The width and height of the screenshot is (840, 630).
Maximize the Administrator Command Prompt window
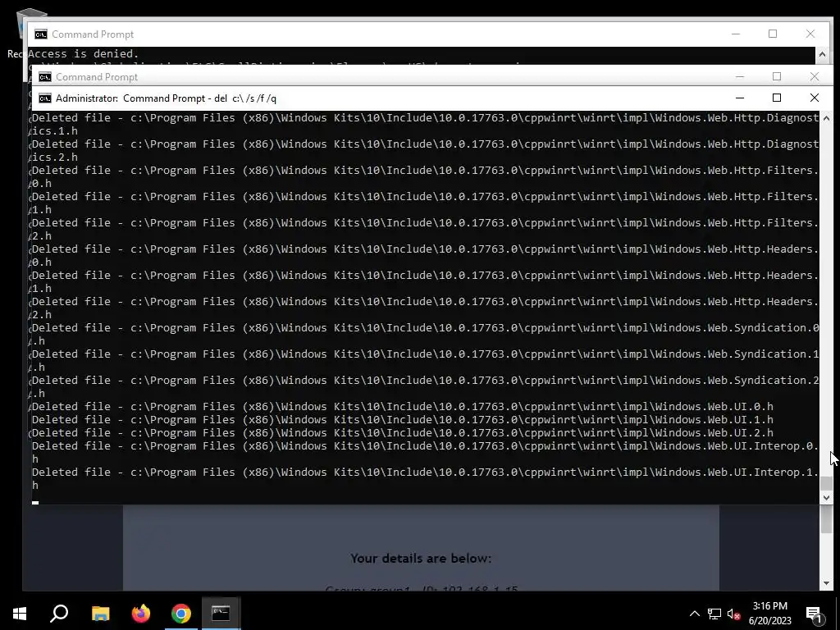point(777,98)
